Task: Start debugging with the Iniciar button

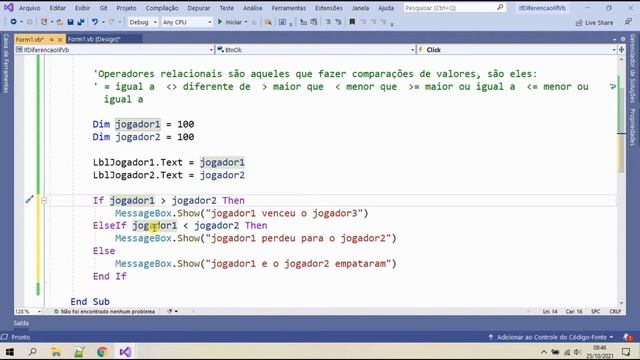Action: pyautogui.click(x=230, y=22)
